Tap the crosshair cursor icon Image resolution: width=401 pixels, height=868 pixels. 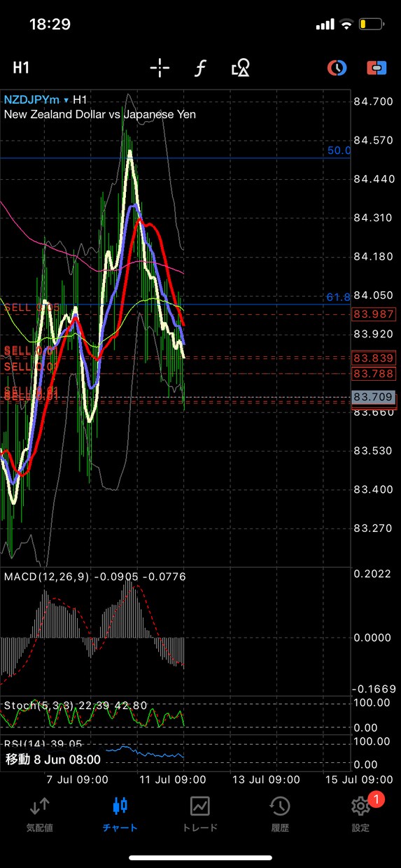click(x=160, y=68)
